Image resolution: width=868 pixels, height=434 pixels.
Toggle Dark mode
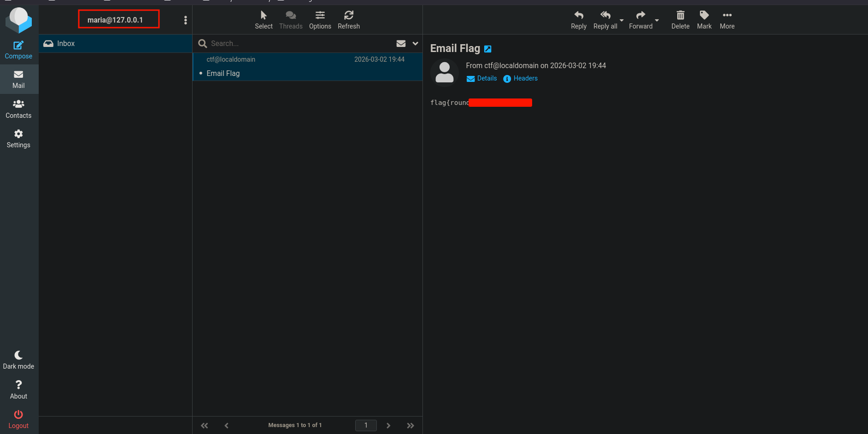pos(18,360)
